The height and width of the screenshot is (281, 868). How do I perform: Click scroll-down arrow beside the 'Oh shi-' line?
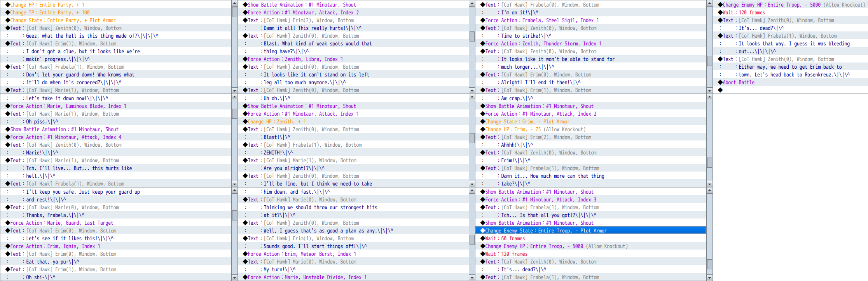click(234, 278)
